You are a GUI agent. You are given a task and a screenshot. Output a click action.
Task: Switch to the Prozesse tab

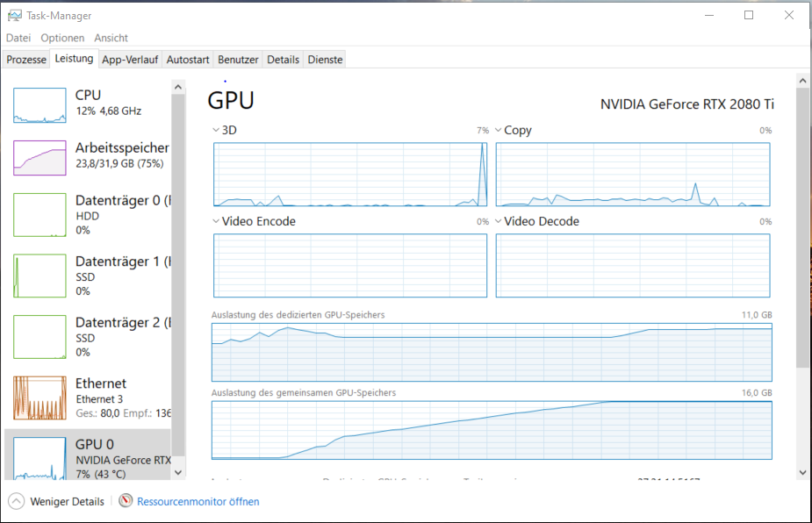26,60
